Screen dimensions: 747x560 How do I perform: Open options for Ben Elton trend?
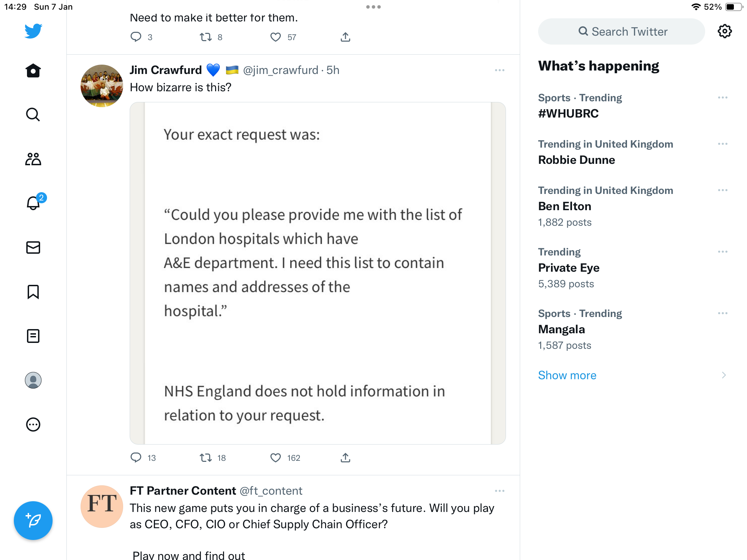(x=723, y=190)
